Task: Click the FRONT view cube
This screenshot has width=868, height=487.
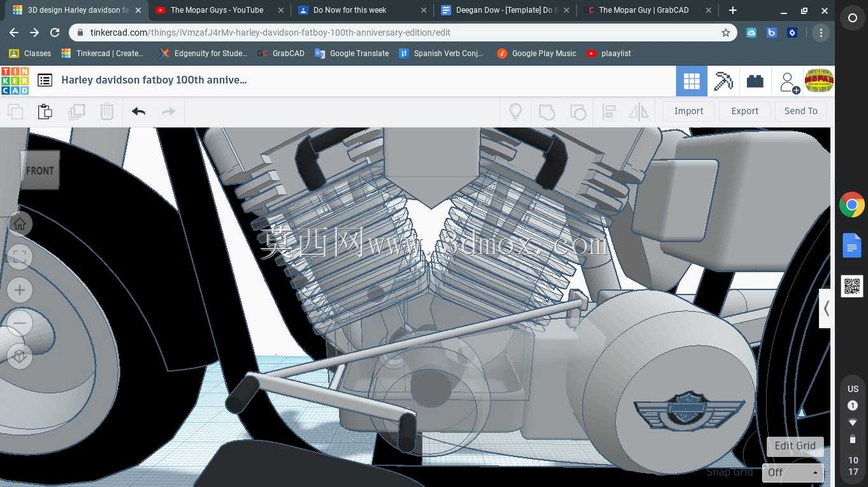Action: (x=40, y=170)
